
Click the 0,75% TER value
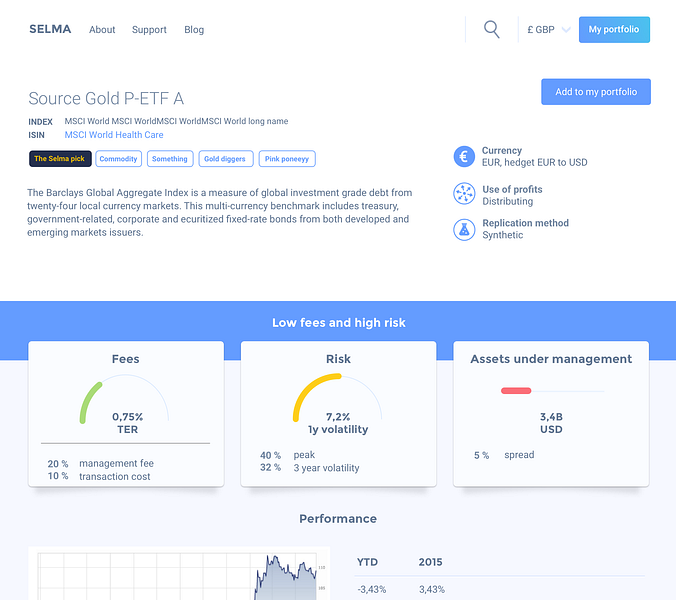coord(128,423)
